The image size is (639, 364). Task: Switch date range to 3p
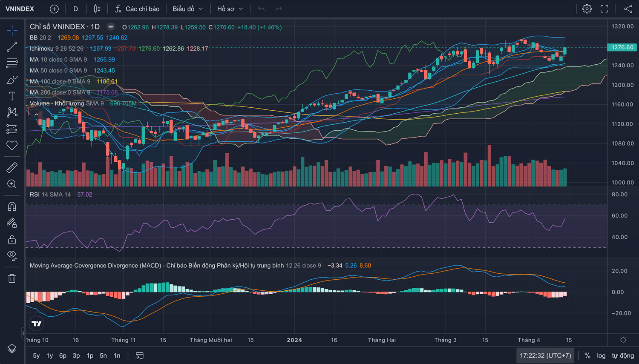76,355
